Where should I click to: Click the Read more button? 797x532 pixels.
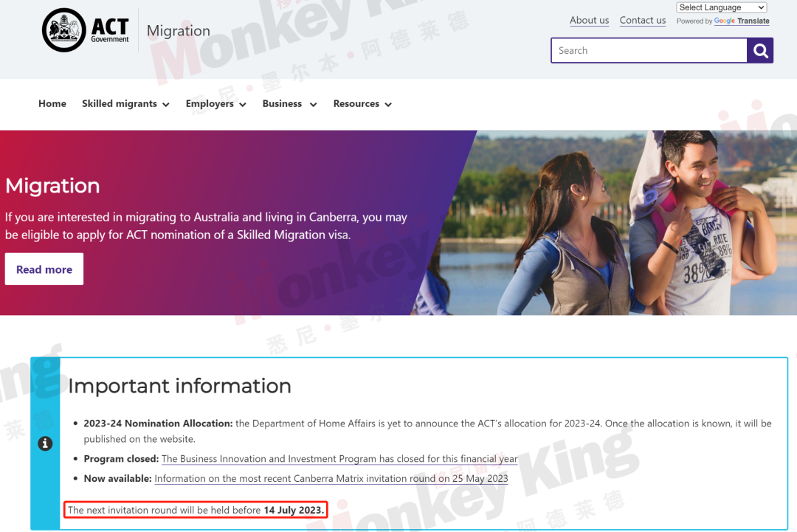point(44,269)
